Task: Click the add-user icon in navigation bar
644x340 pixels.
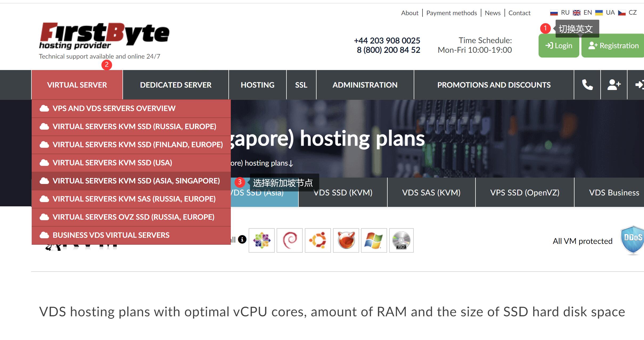Action: [614, 85]
